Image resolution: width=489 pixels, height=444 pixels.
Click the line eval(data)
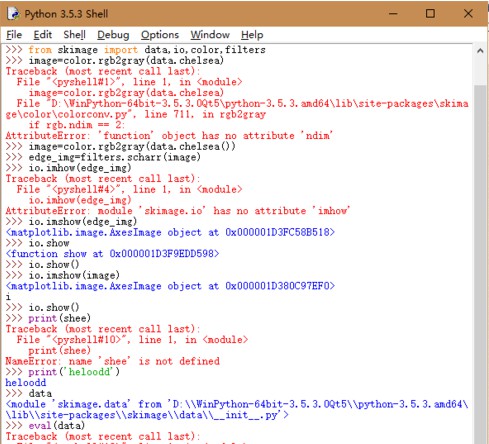point(57,426)
